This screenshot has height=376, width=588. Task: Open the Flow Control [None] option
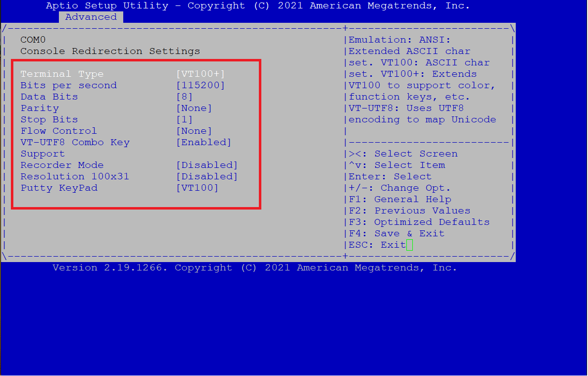tap(194, 131)
